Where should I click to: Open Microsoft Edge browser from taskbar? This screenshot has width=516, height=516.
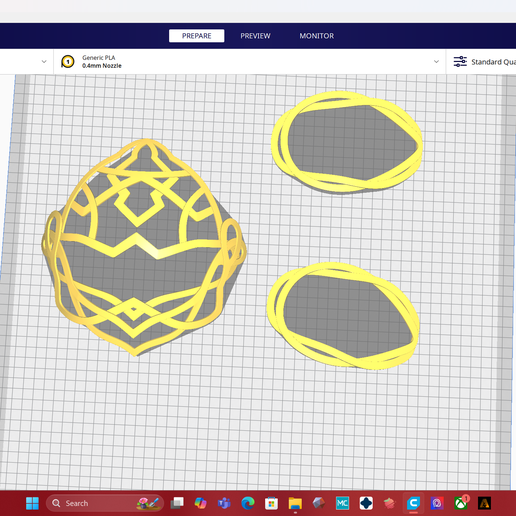click(248, 503)
